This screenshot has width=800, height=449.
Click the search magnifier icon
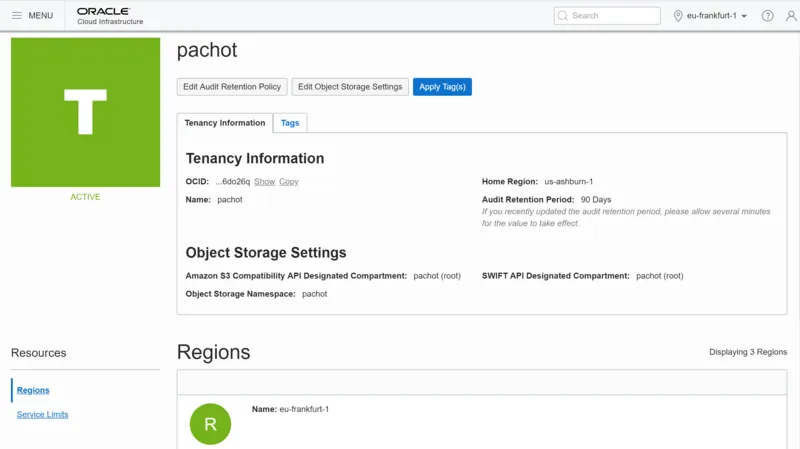pyautogui.click(x=563, y=15)
